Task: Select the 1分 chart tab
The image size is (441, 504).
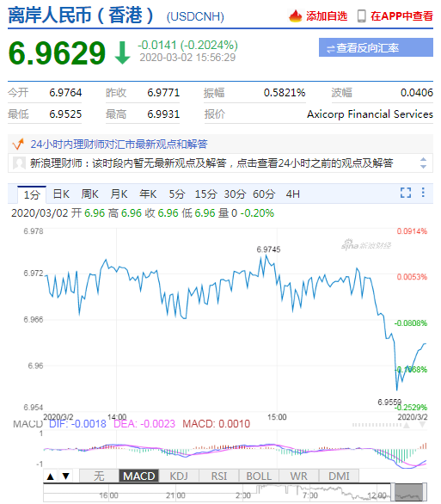Action: [x=32, y=194]
